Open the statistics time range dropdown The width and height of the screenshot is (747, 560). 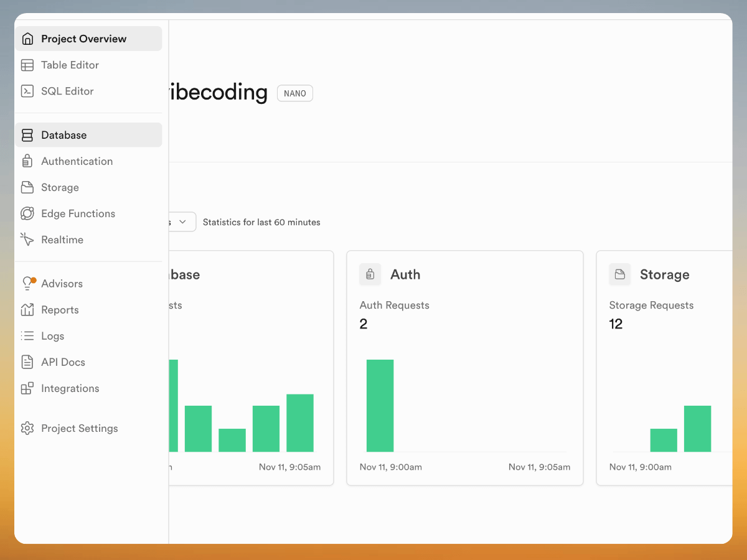[182, 222]
